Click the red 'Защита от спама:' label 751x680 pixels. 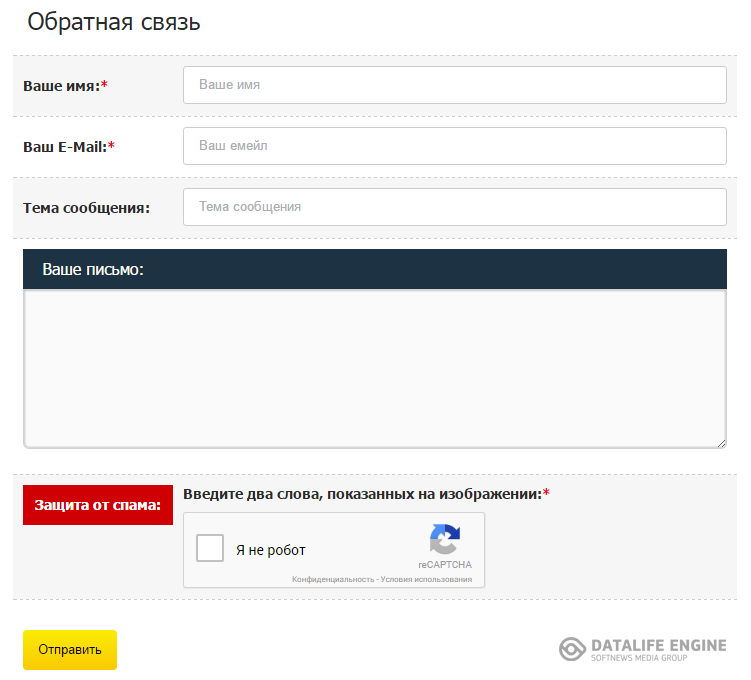point(98,505)
